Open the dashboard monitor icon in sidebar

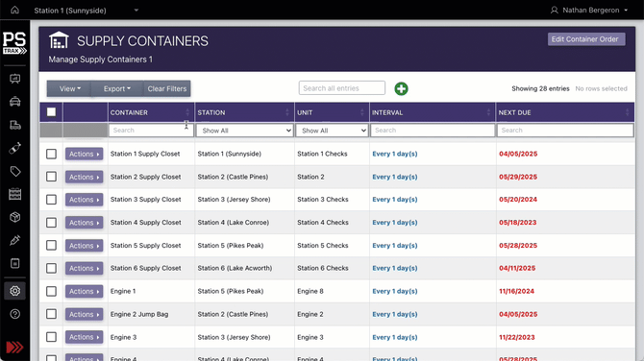pyautogui.click(x=14, y=79)
